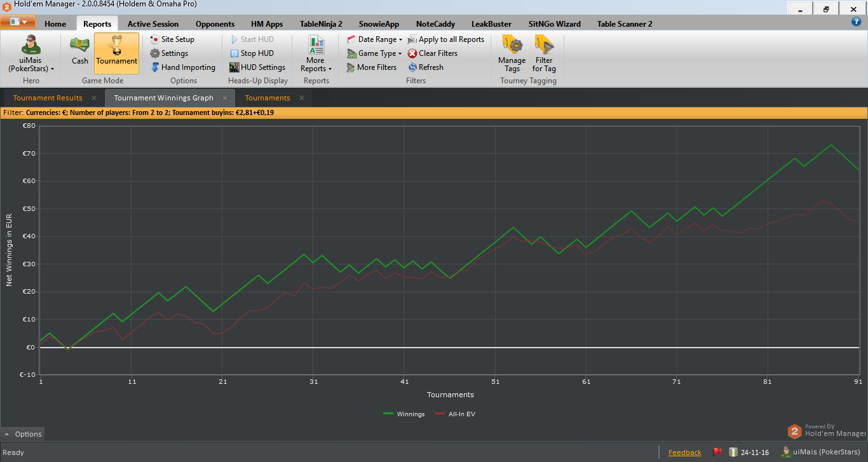Close the Tournament Results tab
Screen dimensions: 868x462
click(94, 98)
